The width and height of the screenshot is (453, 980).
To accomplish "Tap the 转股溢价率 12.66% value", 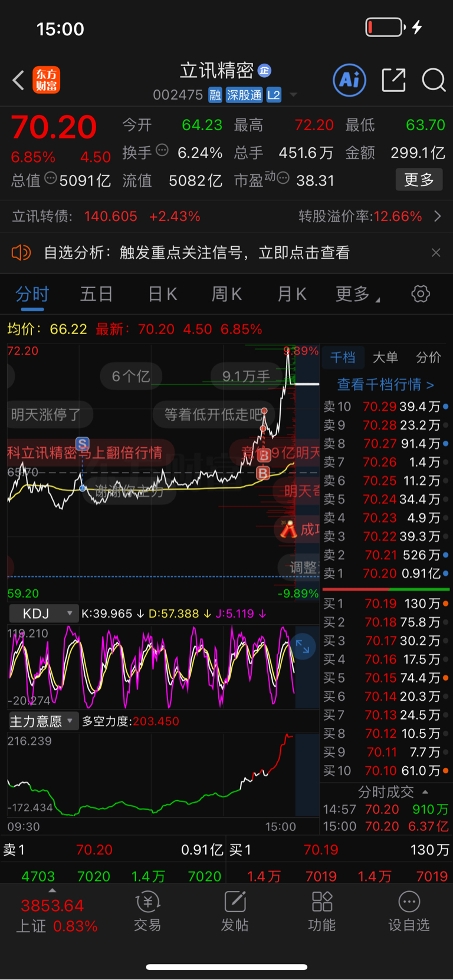I will point(398,216).
